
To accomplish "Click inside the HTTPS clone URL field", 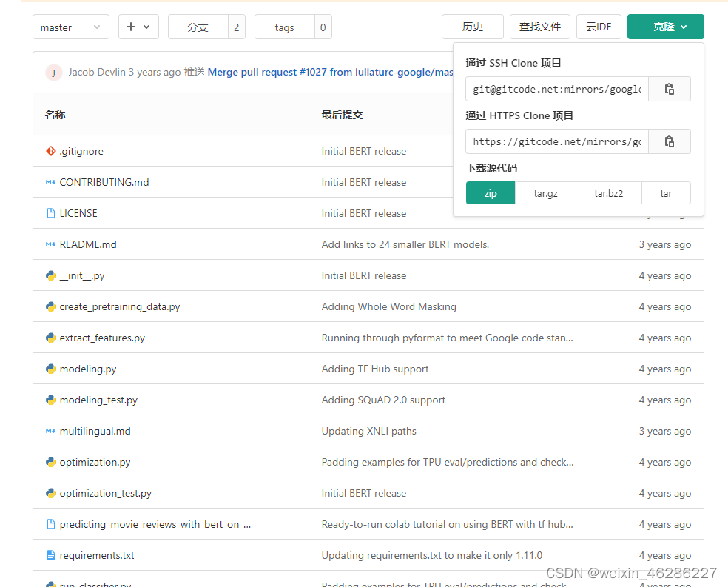I will coord(556,141).
